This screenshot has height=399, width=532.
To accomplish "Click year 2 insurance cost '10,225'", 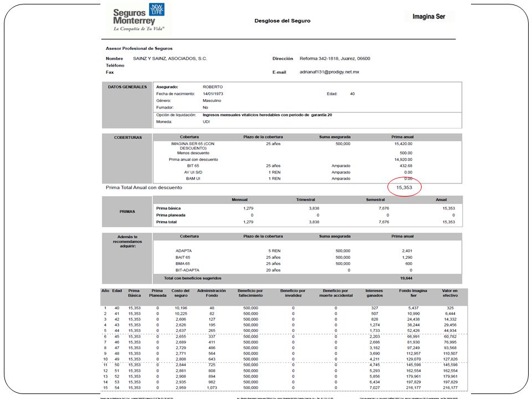I will (x=181, y=314).
